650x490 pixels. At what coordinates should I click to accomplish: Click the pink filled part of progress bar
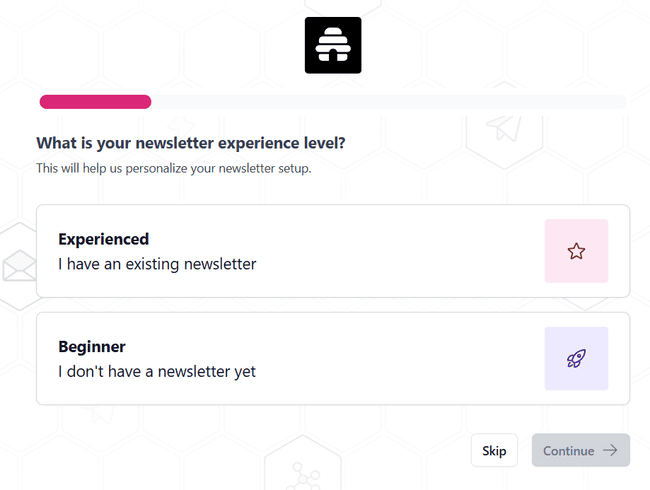[95, 101]
